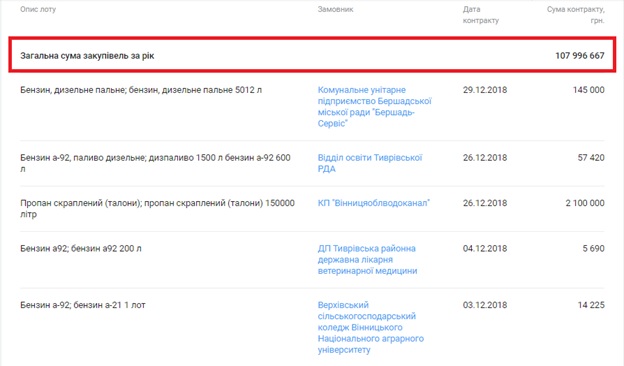Open Бершадь-Сервіс communal enterprise customer link
The width and height of the screenshot is (624, 366).
tap(374, 107)
